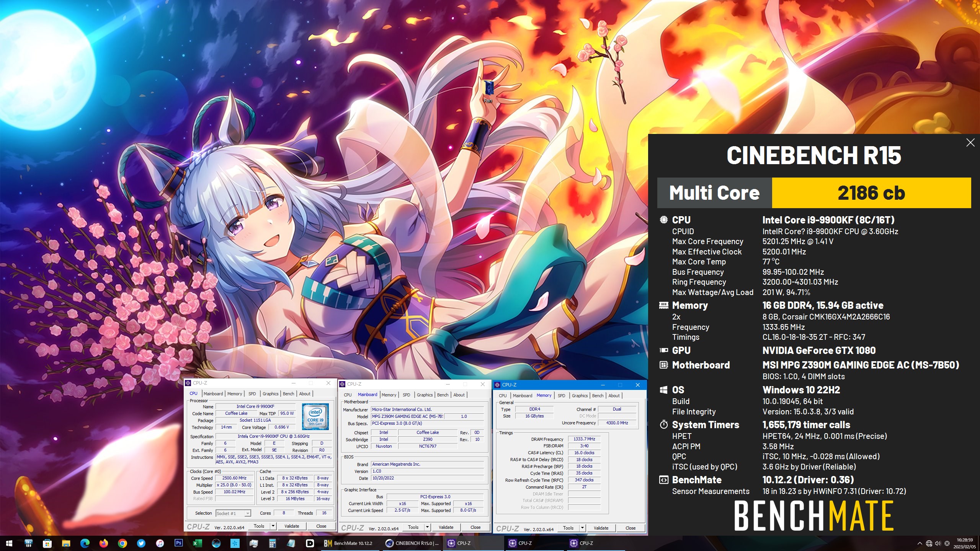
Task: Select About tab in the Memory window
Action: [614, 396]
